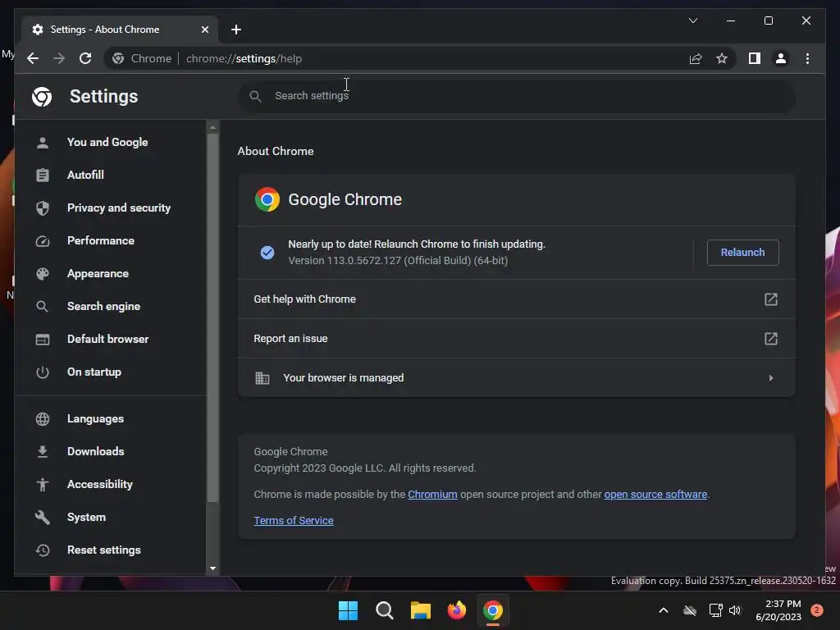Screen dimensions: 840x630
Task: Go back using the browser back arrow
Action: point(33,58)
